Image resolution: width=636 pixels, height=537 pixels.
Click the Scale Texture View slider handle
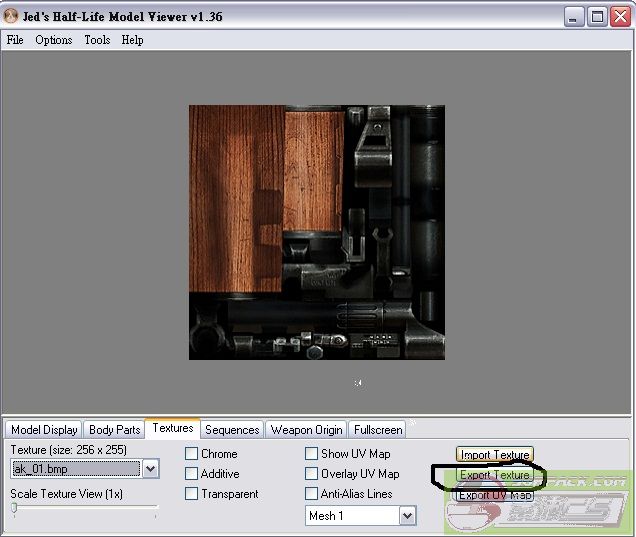[x=14, y=509]
